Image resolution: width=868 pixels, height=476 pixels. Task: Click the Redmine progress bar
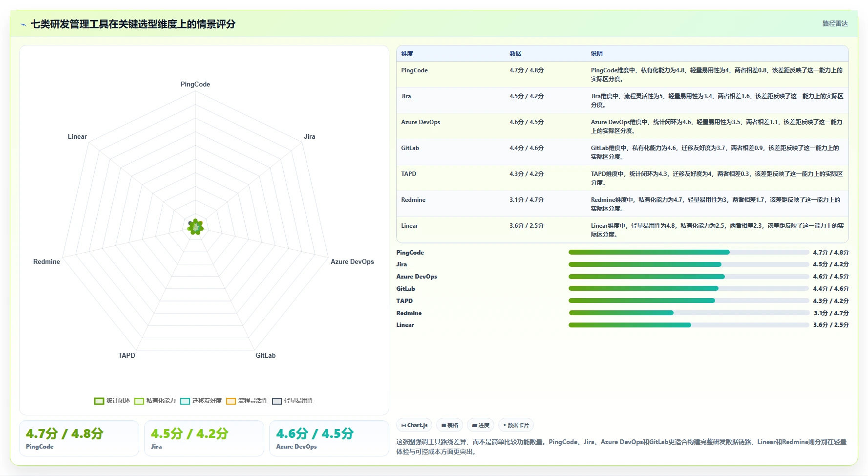tap(689, 313)
